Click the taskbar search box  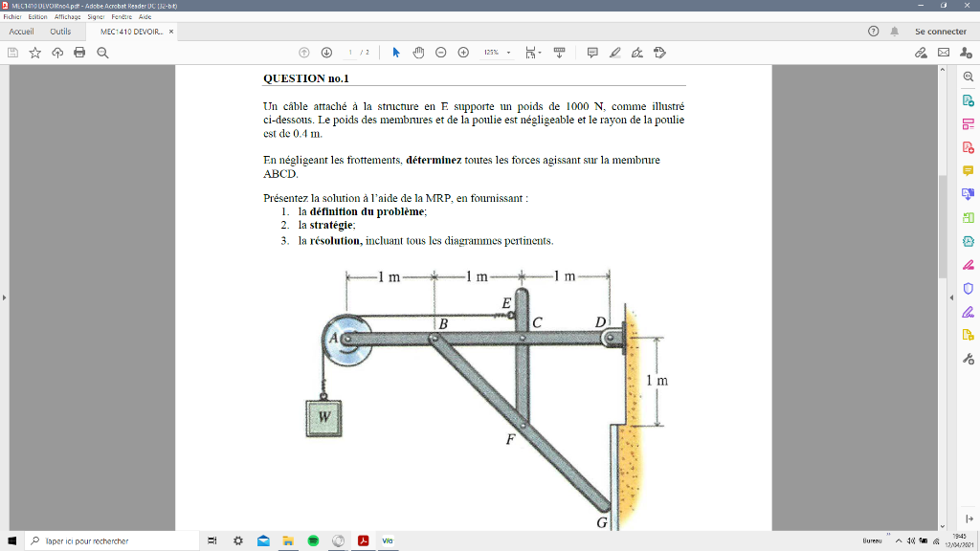point(113,541)
